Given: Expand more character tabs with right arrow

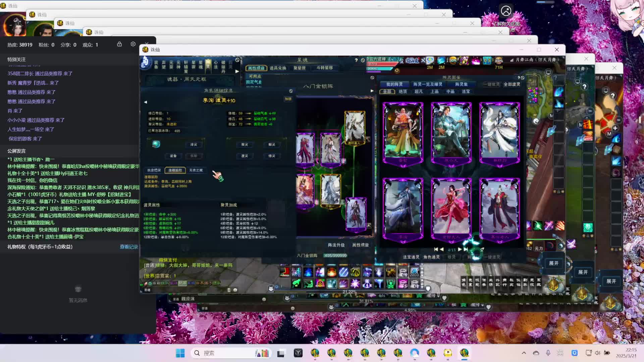Looking at the screenshot, I should pos(237,71).
